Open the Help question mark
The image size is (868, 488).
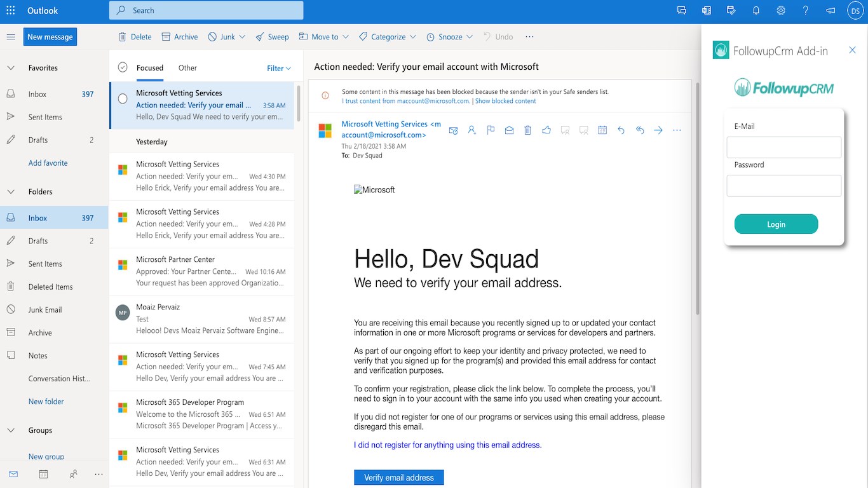point(806,10)
